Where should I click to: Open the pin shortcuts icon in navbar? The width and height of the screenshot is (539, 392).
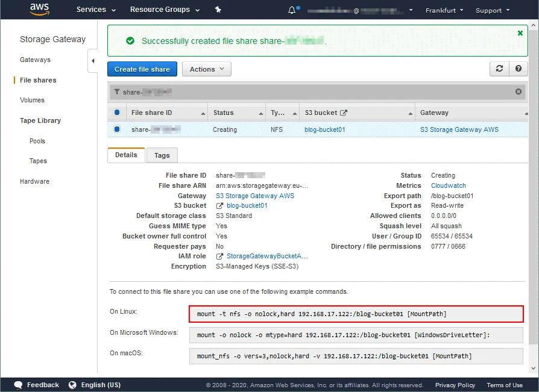point(218,10)
